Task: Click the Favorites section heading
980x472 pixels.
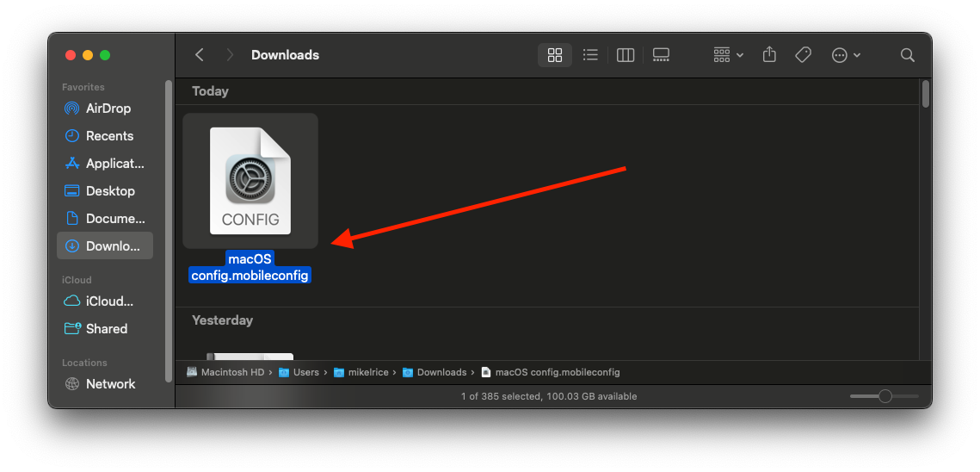Action: (x=83, y=87)
